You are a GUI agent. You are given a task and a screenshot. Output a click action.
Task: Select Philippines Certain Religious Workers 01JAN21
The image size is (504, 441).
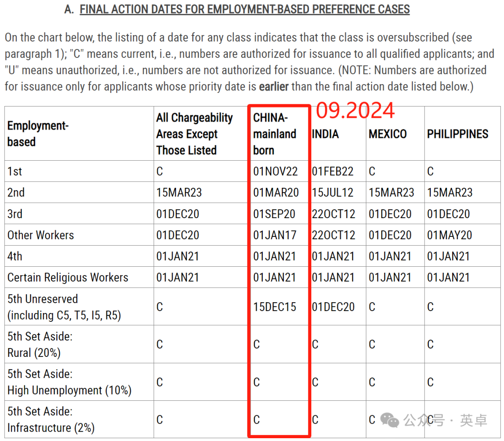pos(448,277)
